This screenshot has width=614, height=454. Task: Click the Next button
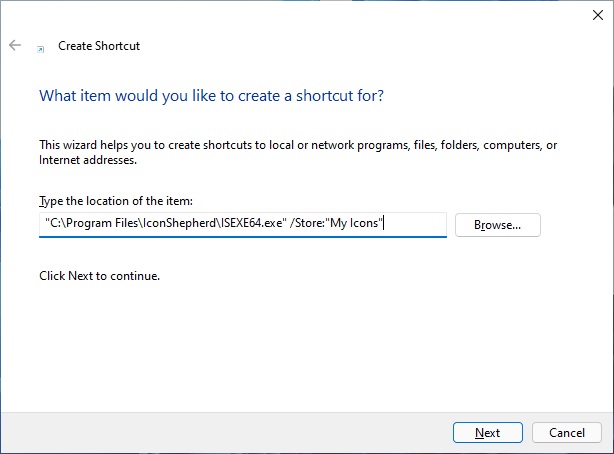[x=488, y=432]
